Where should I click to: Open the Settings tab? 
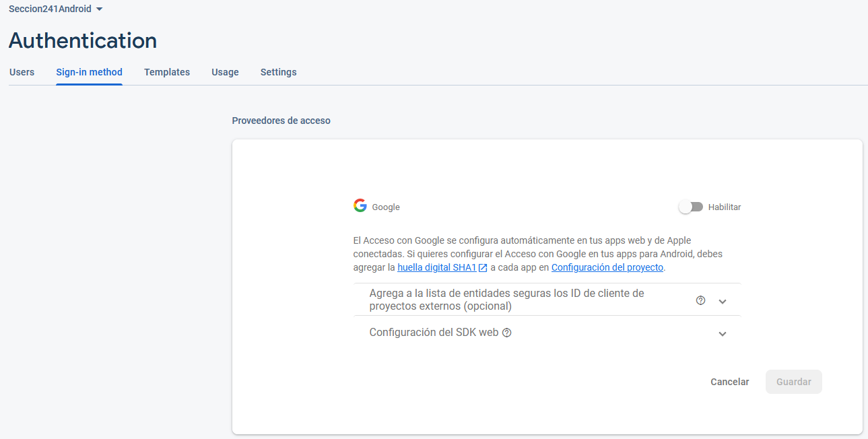point(278,72)
